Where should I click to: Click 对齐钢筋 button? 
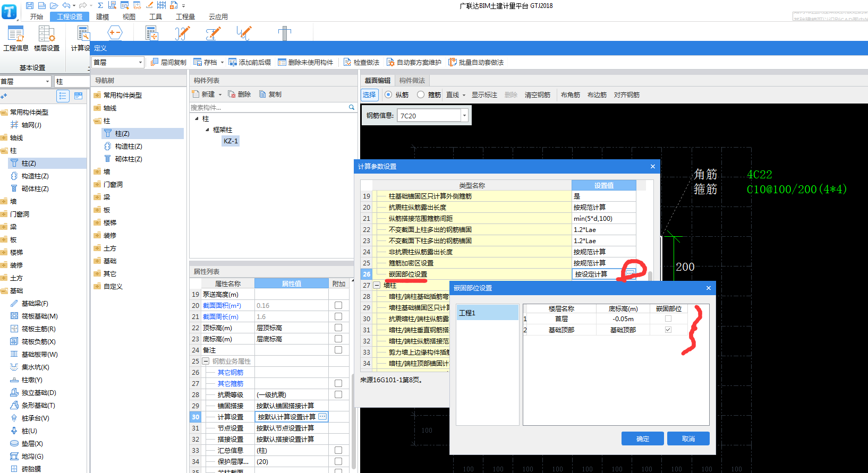pyautogui.click(x=627, y=95)
